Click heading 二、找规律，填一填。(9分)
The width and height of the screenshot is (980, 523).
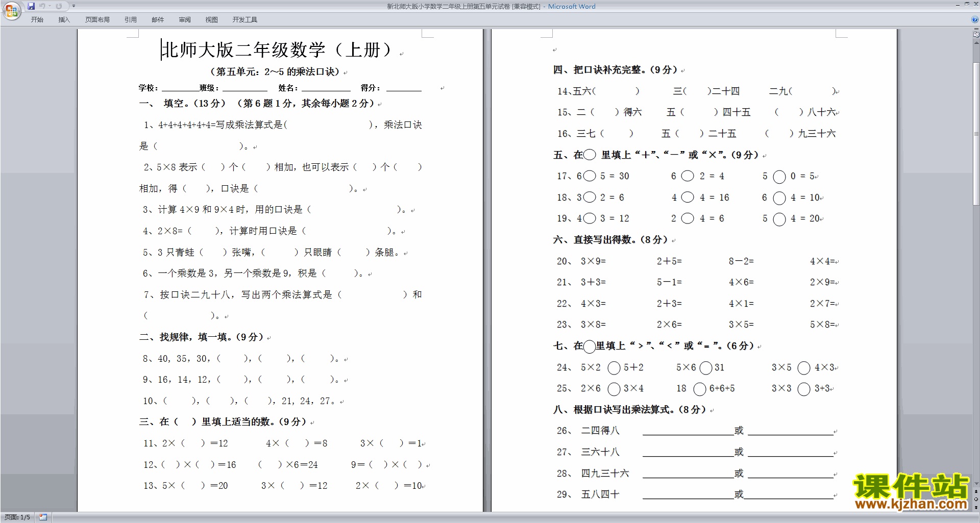(x=202, y=337)
